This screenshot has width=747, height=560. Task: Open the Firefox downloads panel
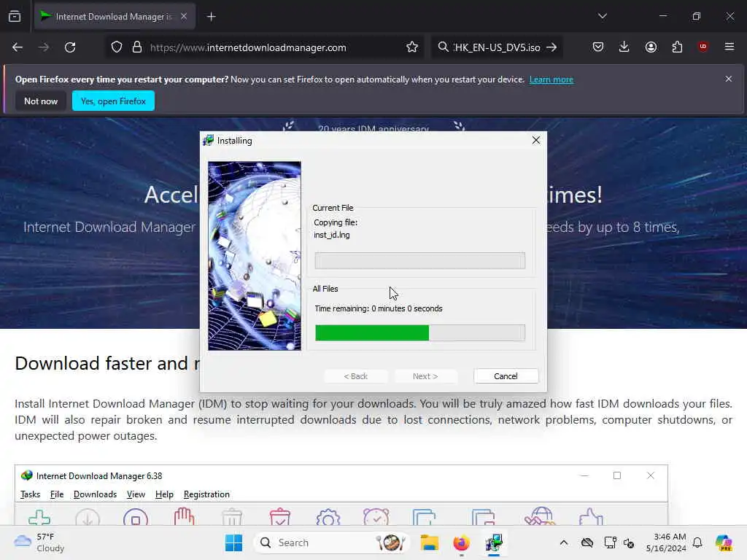(x=624, y=47)
